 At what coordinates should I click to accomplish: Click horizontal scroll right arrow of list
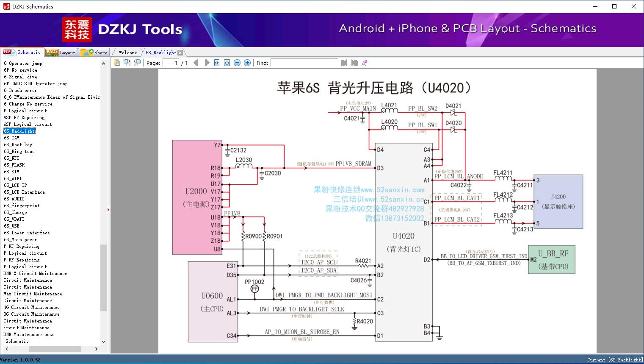97,349
